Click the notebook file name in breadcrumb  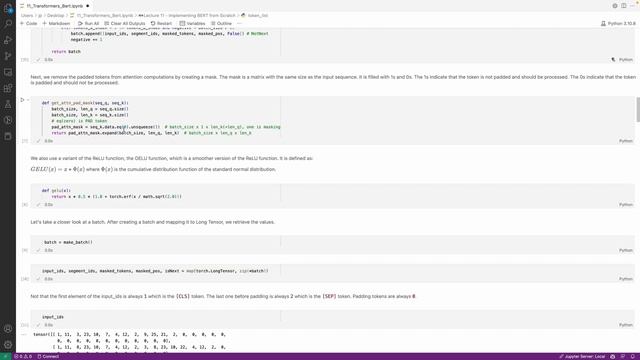coord(104,16)
